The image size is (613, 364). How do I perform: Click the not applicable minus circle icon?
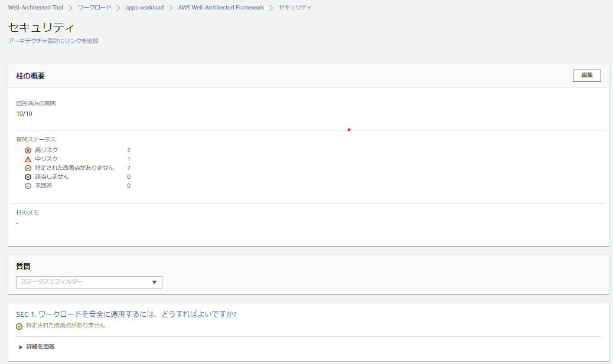(x=28, y=177)
